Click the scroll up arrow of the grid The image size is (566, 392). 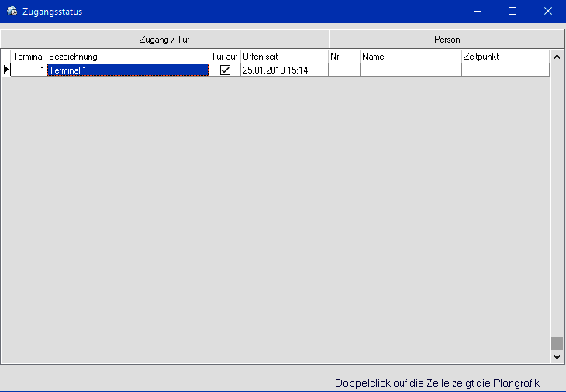tap(557, 57)
